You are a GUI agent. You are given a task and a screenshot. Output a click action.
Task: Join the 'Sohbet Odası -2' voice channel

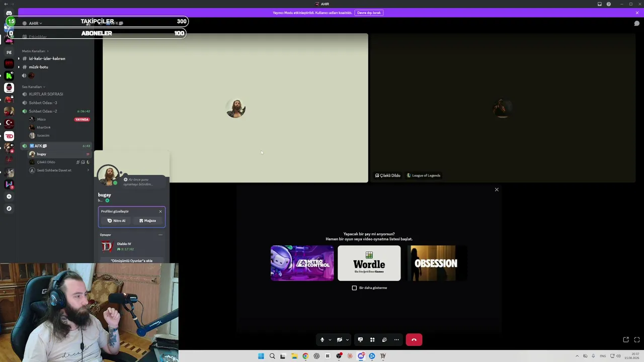coord(43,111)
